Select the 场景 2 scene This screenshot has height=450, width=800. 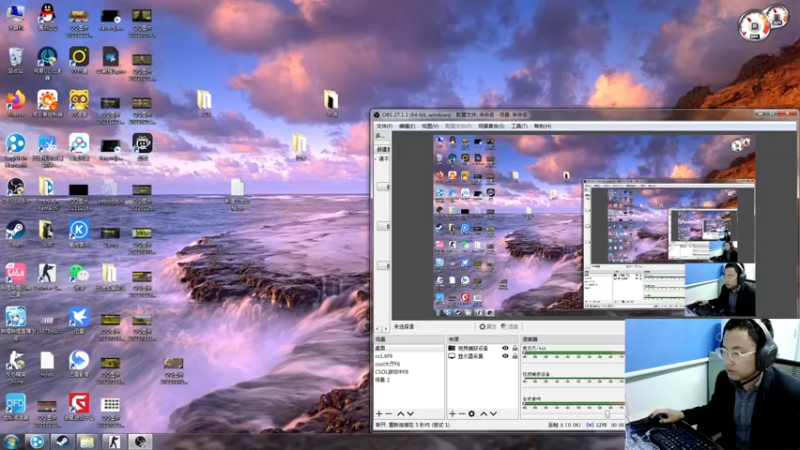tap(409, 380)
